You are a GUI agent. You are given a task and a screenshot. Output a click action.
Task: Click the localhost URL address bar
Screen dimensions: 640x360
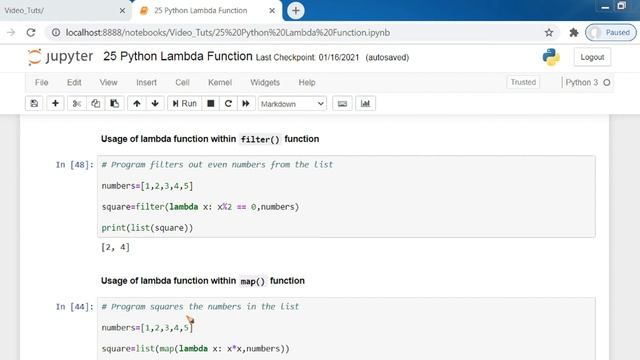pyautogui.click(x=228, y=33)
